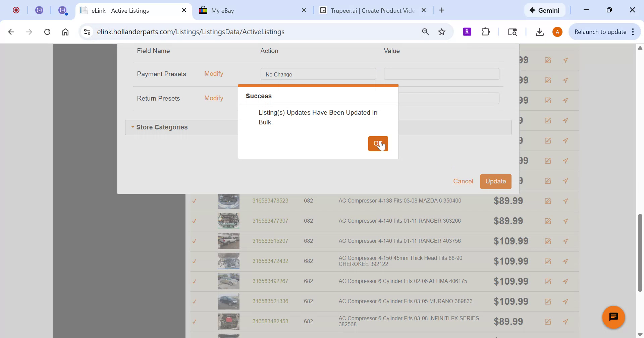Click the browser home icon
The image size is (644, 338).
point(65,32)
